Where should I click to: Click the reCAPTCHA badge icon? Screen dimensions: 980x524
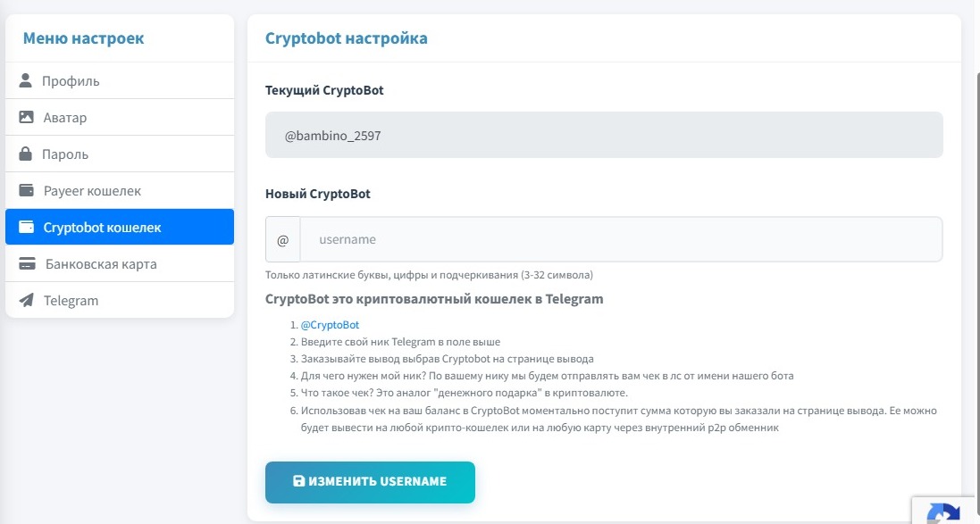click(944, 513)
